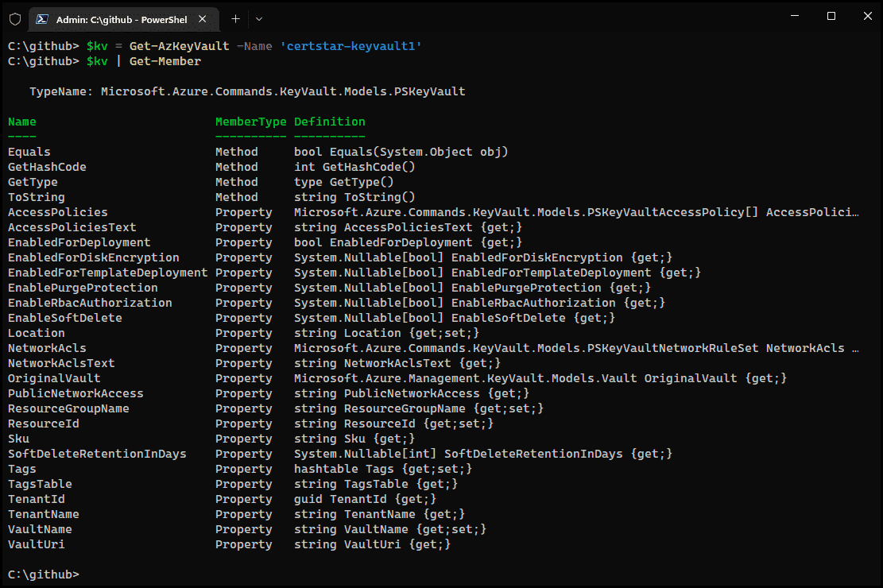
Task: Click the 'certstar-keyvault1' string in the command
Action: point(350,46)
